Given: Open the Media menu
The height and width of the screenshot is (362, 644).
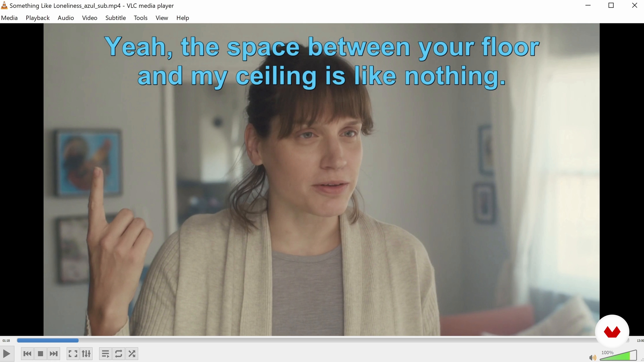Looking at the screenshot, I should (10, 18).
